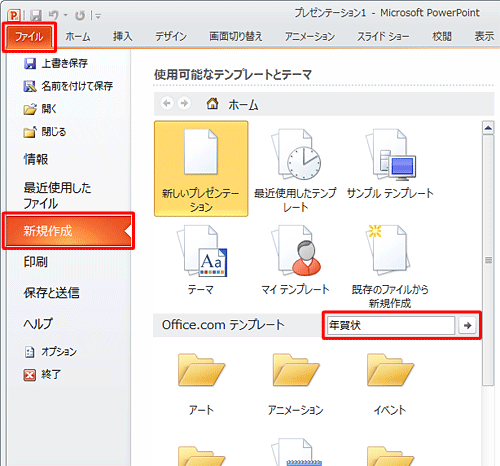Open the 校閲 ribbon tab
Viewport: 500px width, 466px height.
(x=442, y=37)
